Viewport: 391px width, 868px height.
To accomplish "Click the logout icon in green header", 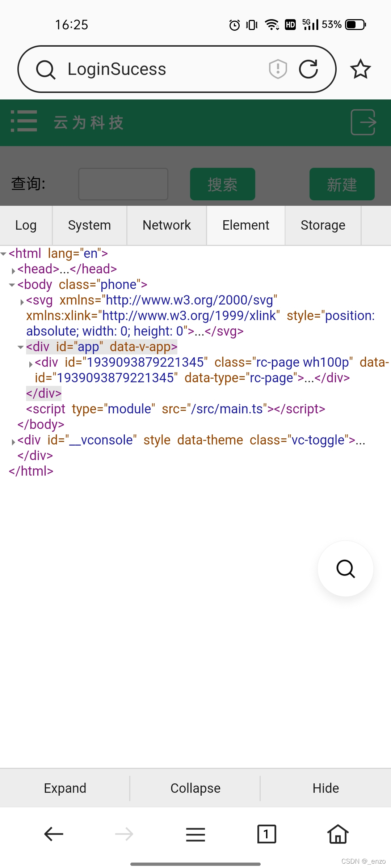I will pos(363,122).
